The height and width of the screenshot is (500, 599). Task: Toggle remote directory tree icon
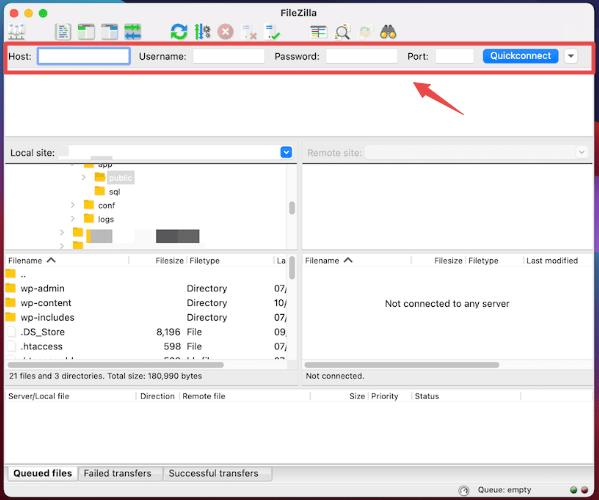110,32
